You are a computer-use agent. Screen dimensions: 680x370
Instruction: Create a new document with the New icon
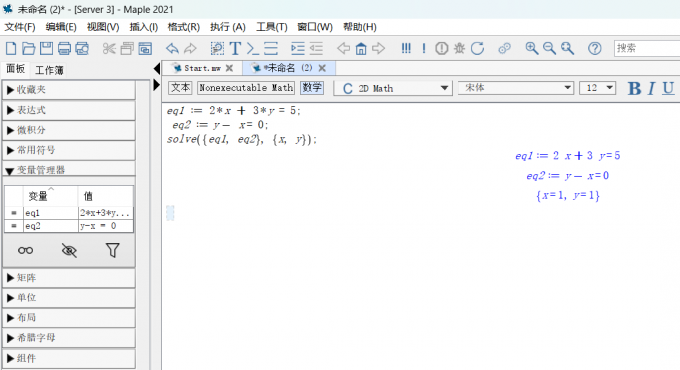pos(11,48)
